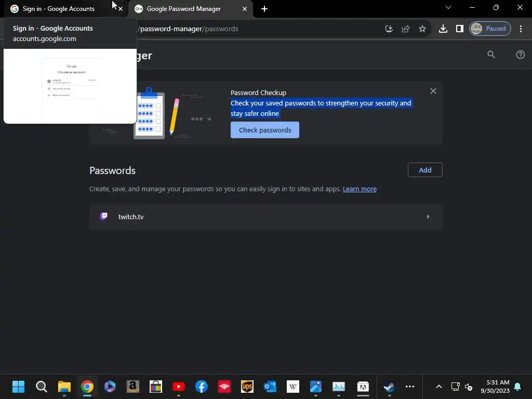Dismiss the Password Checkup card

433,91
